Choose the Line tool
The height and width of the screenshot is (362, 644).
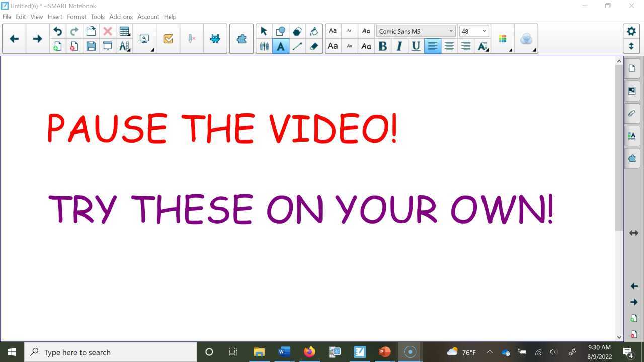tap(297, 46)
